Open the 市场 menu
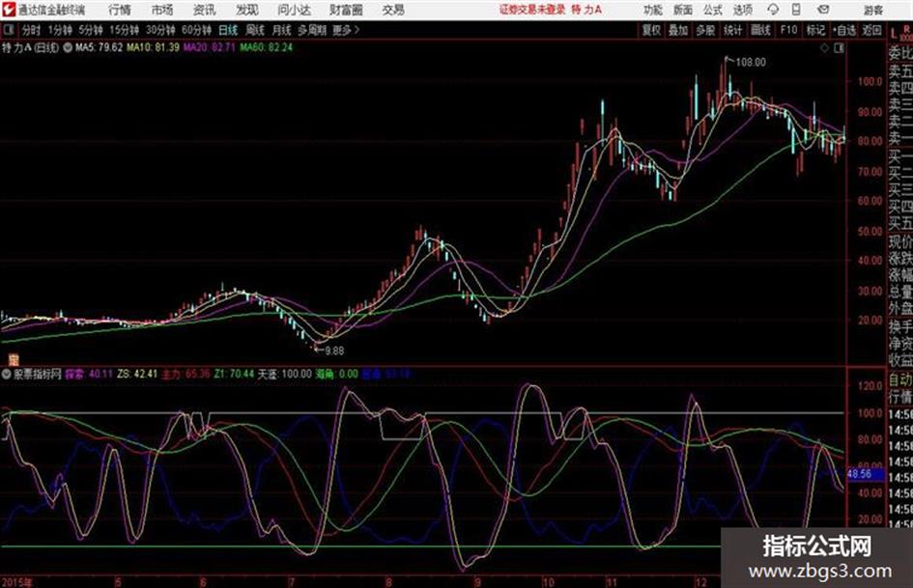913x588 pixels. (x=162, y=10)
